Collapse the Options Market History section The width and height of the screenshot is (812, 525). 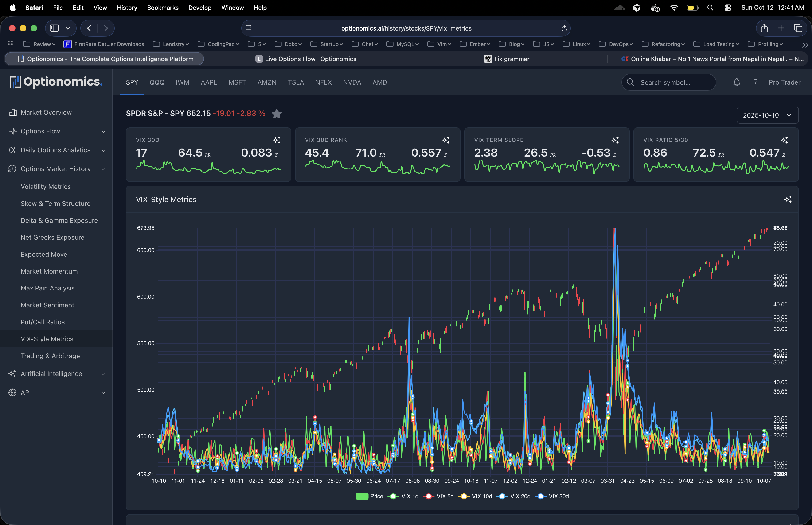point(103,169)
